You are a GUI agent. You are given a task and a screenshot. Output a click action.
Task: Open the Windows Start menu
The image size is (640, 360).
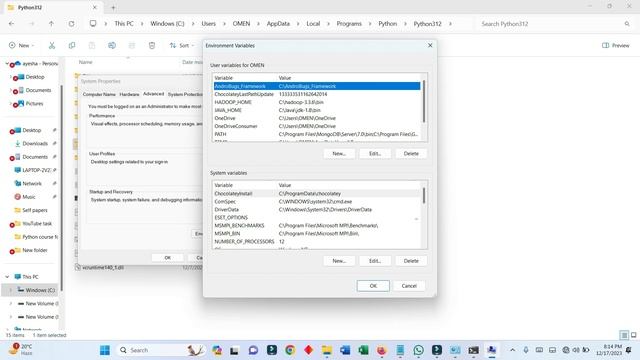(105, 350)
